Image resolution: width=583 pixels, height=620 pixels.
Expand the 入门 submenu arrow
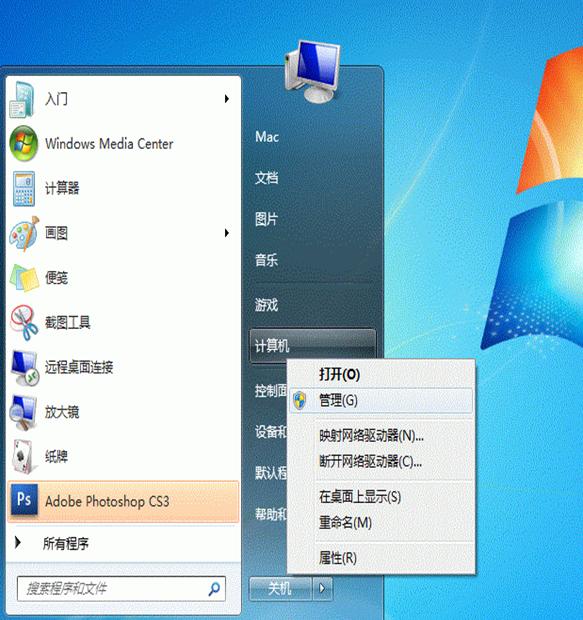[227, 98]
